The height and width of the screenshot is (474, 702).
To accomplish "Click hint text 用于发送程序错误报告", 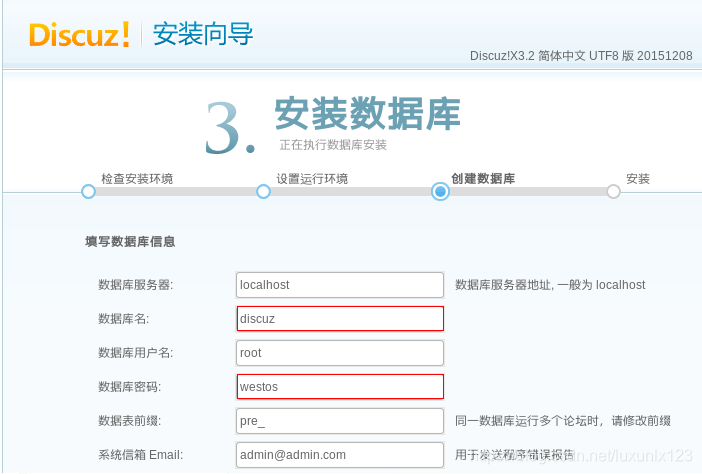I will click(514, 455).
